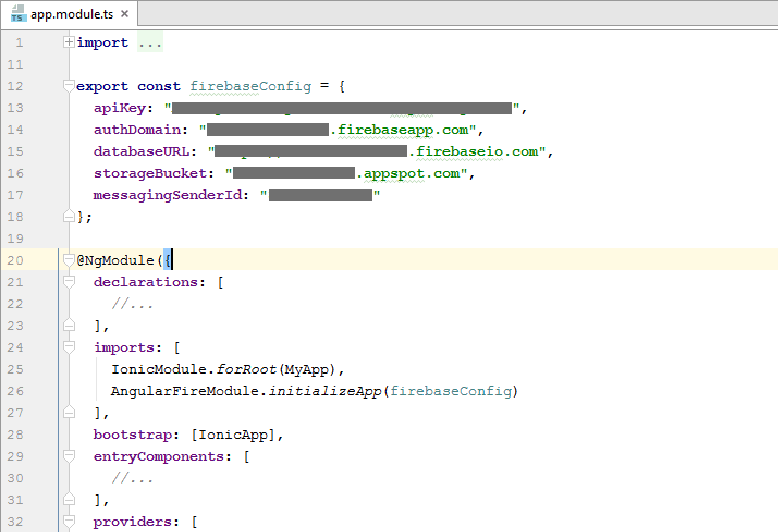The image size is (778, 532).
Task: Click the '@NgModule' decorator text
Action: 115,260
